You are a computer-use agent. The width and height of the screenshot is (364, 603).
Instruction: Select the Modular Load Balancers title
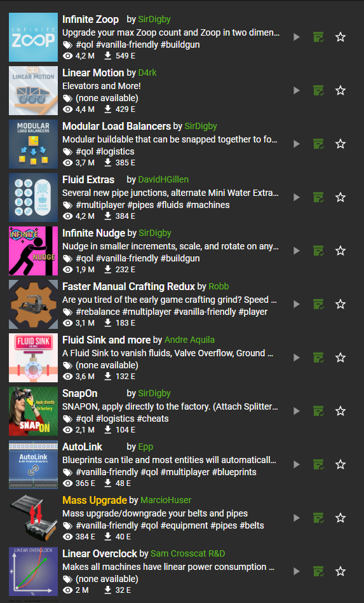pyautogui.click(x=116, y=126)
